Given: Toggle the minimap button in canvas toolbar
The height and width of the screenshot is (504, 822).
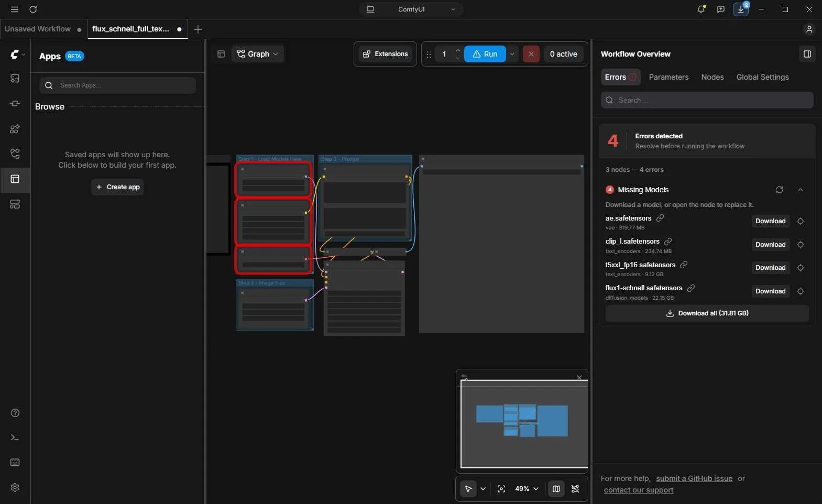Looking at the screenshot, I should (556, 489).
